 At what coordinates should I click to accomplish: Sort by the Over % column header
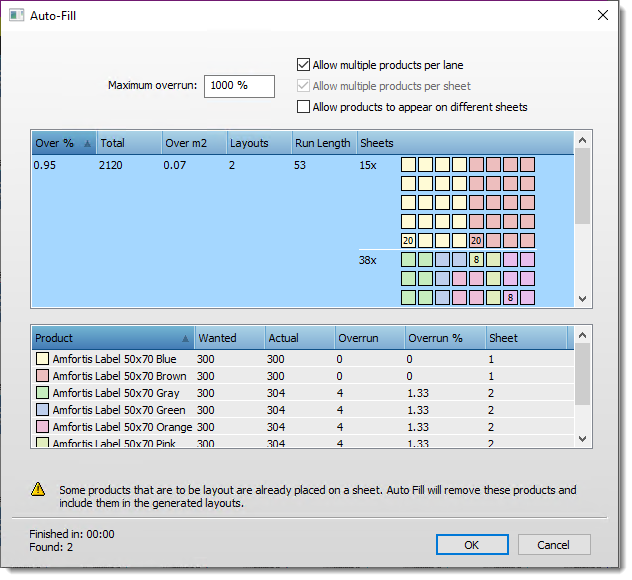[64, 143]
